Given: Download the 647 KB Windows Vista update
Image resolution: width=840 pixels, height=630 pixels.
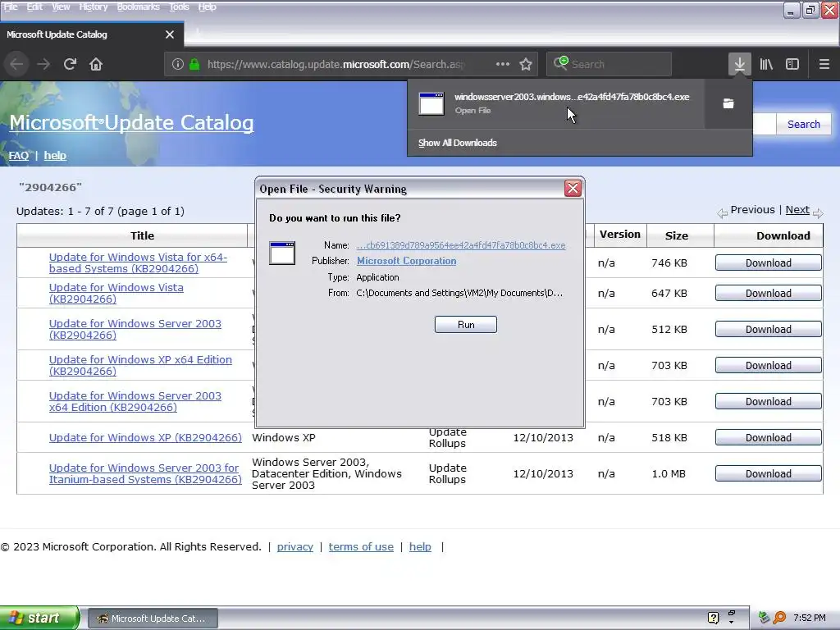Looking at the screenshot, I should coord(768,293).
